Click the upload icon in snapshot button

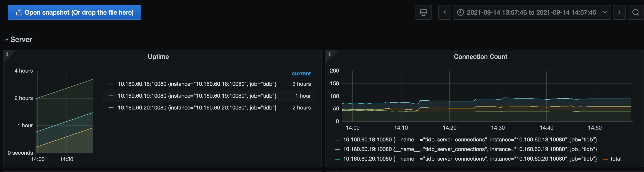pos(19,12)
